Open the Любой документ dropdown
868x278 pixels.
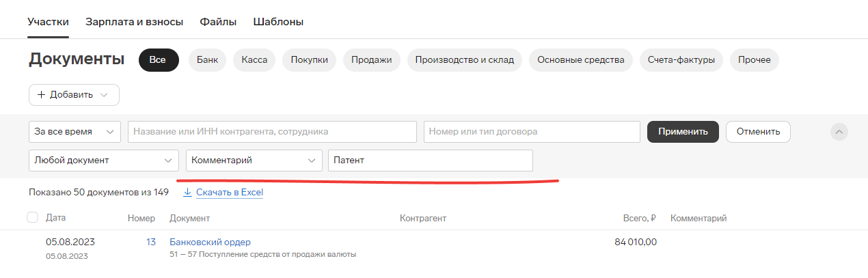[104, 161]
